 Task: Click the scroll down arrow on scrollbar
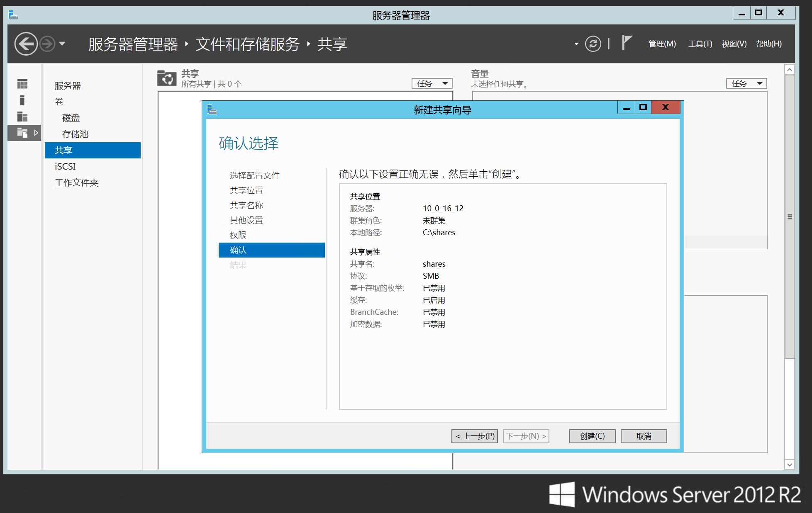[790, 464]
